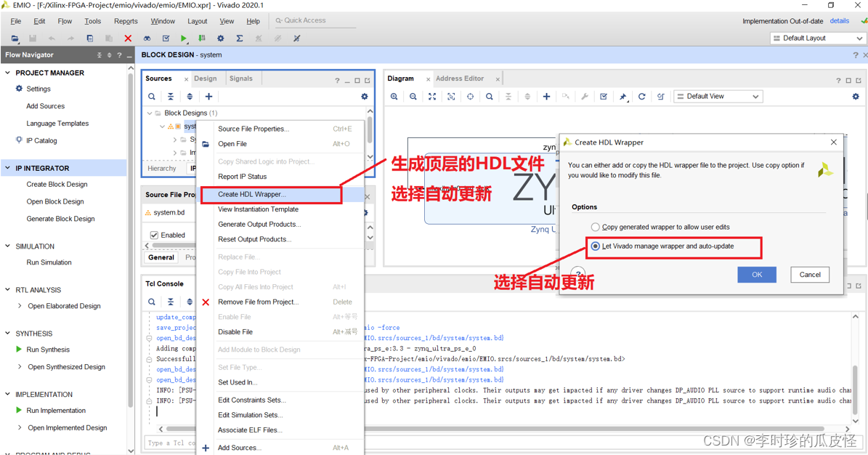Cancel the Create HDL Wrapper dialog
868x455 pixels.
(810, 275)
